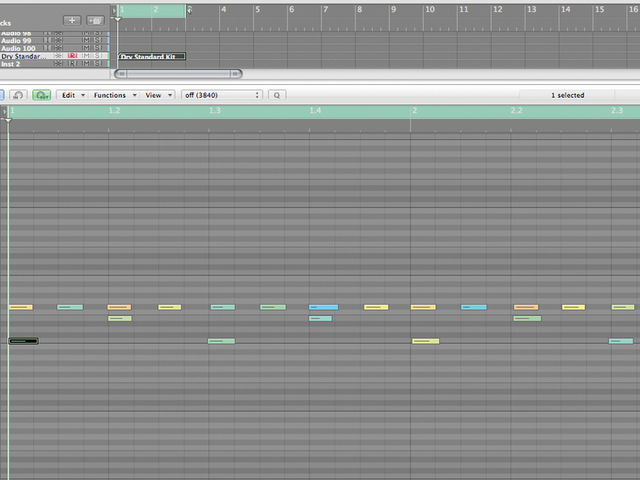Click the duplicate track button beside plus
This screenshot has height=480, width=640.
(95, 20)
